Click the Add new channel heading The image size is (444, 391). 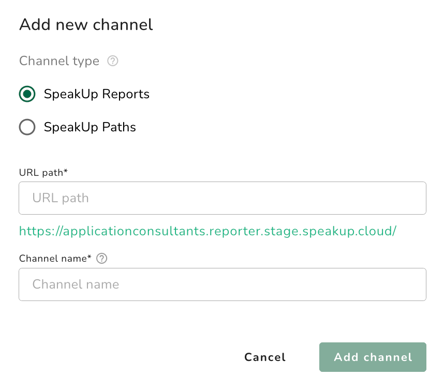tap(86, 25)
